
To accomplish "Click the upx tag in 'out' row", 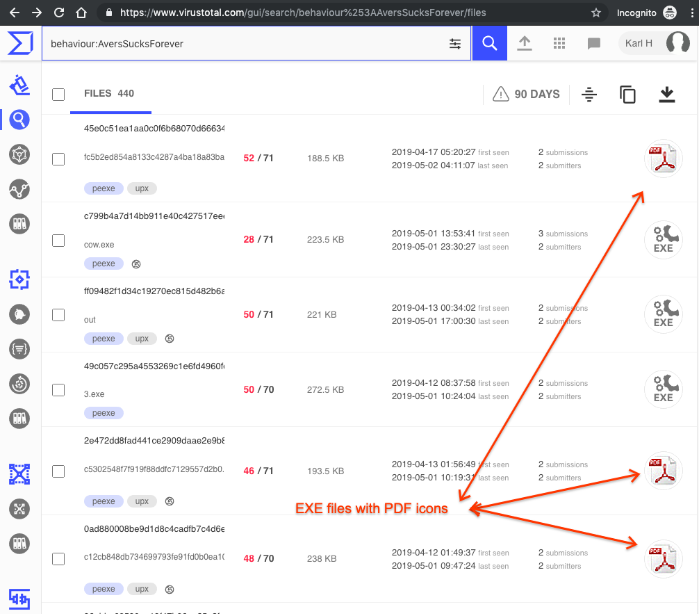I will [142, 339].
